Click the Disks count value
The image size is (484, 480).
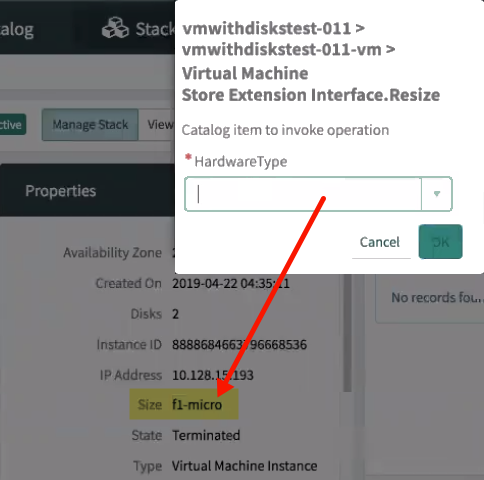175,314
